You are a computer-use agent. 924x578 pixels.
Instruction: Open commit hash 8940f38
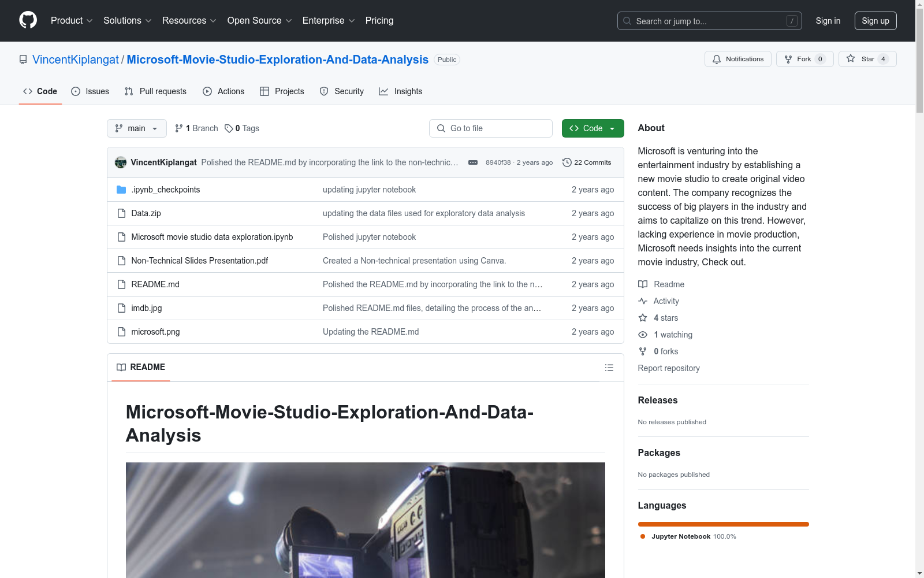[498, 162]
